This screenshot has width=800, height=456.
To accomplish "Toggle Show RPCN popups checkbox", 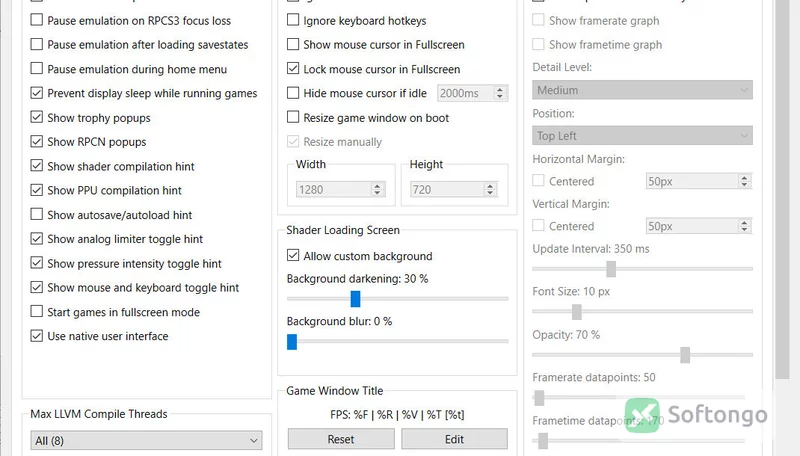I will click(36, 141).
